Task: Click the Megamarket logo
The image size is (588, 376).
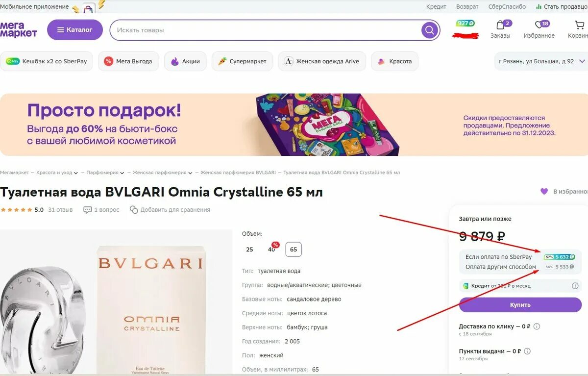Action: point(19,29)
